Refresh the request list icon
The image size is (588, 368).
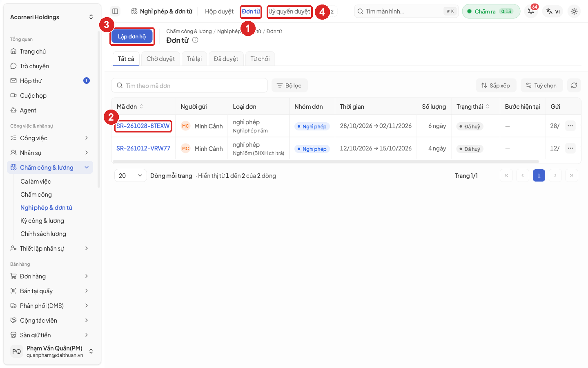574,85
